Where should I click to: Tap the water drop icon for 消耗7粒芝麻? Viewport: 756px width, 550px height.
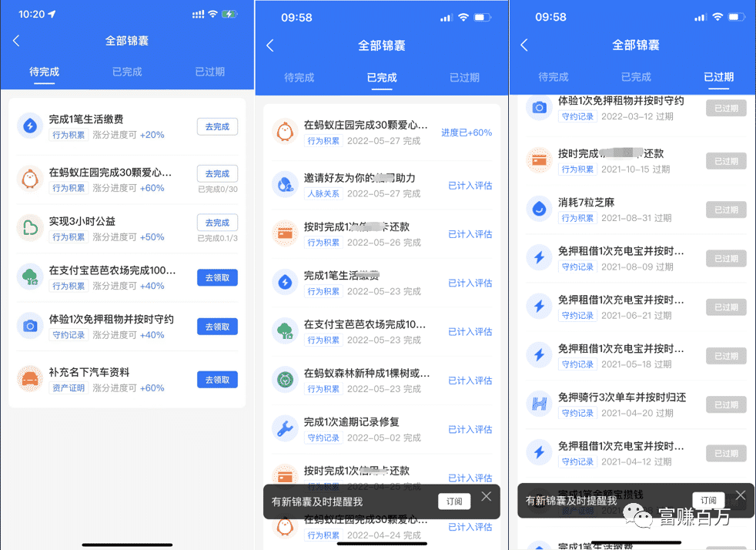[x=539, y=210]
